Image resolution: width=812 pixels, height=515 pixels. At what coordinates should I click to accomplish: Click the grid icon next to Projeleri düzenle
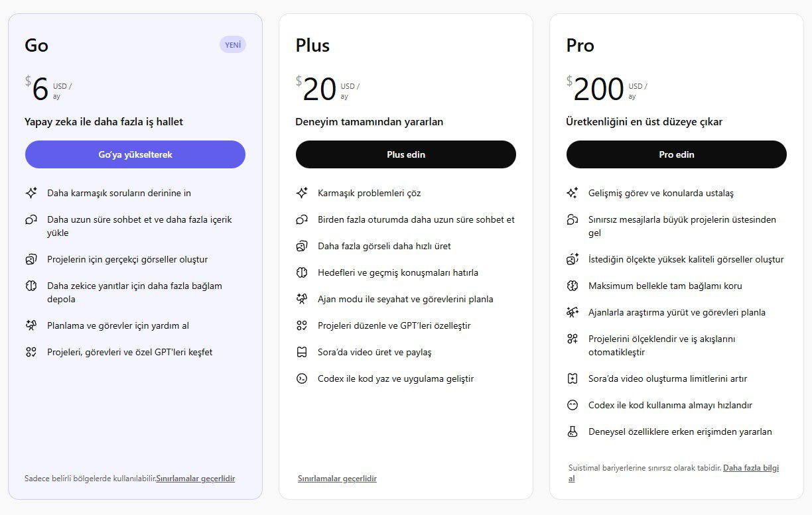[x=302, y=325]
